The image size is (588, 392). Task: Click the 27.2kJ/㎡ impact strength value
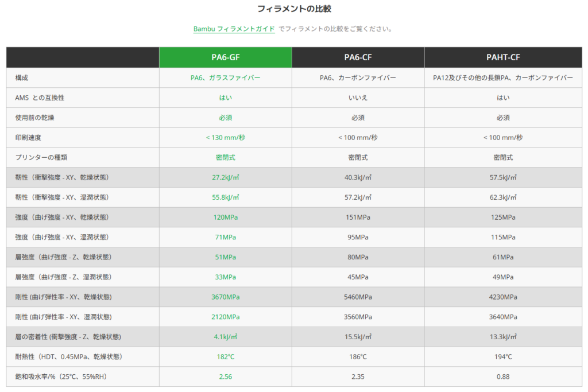pyautogui.click(x=225, y=177)
